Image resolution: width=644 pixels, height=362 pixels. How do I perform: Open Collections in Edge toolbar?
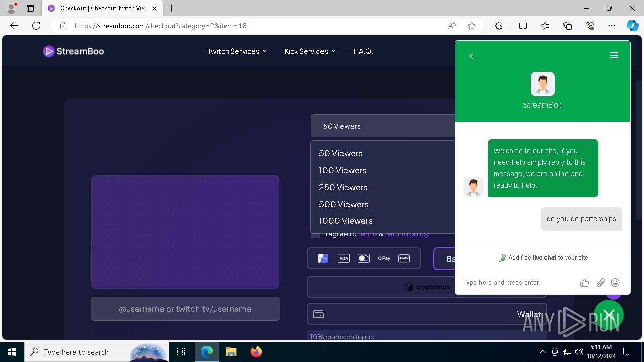click(x=568, y=26)
